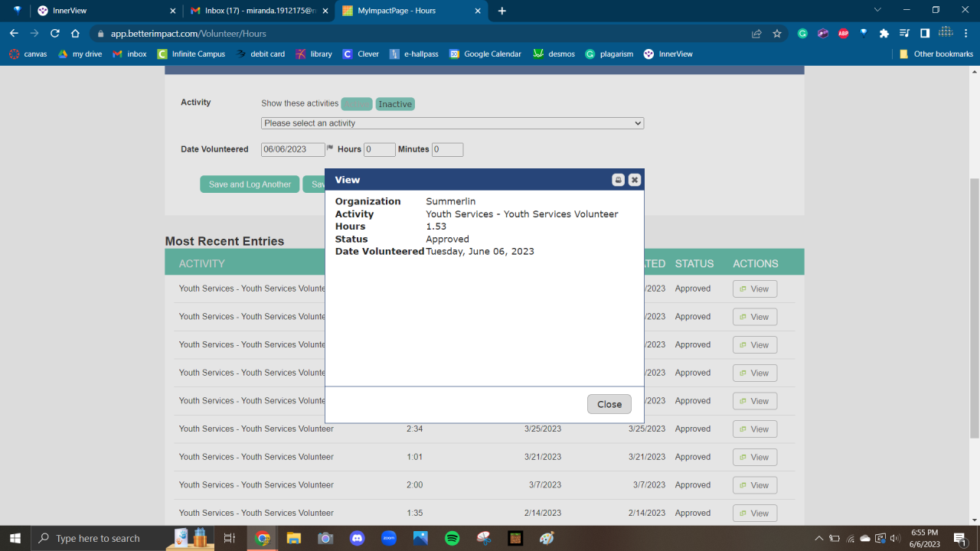Open the 'Please select an activity' dropdown
The image size is (980, 551).
[452, 123]
